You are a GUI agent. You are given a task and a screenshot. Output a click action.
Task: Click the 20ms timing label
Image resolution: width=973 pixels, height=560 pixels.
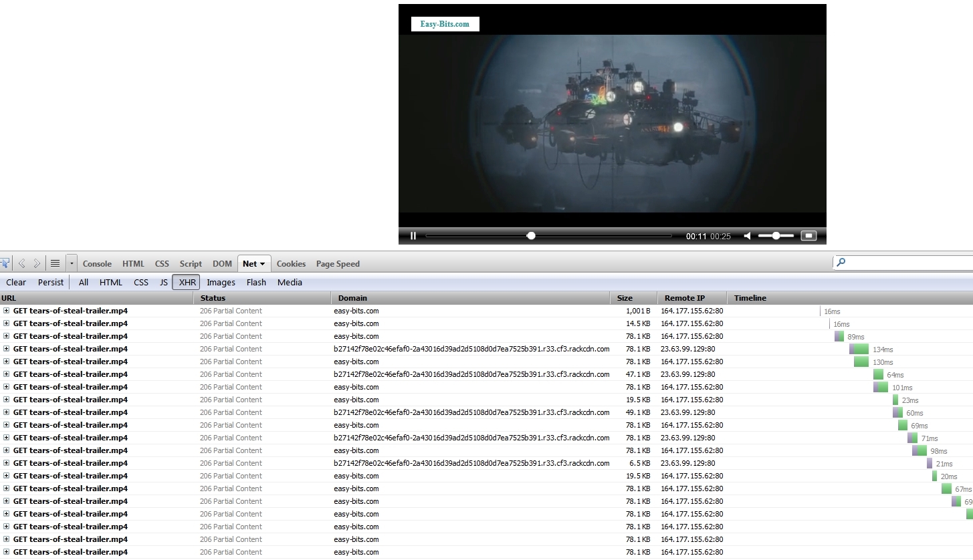(x=949, y=476)
